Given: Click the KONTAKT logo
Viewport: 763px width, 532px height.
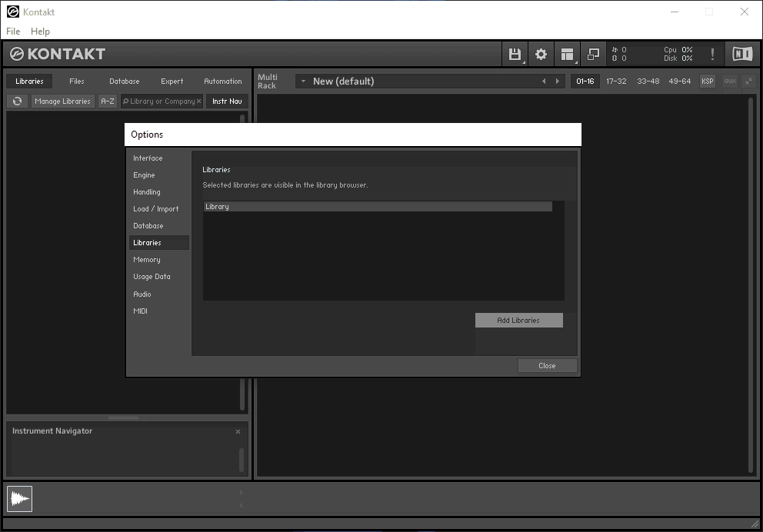Looking at the screenshot, I should [58, 54].
